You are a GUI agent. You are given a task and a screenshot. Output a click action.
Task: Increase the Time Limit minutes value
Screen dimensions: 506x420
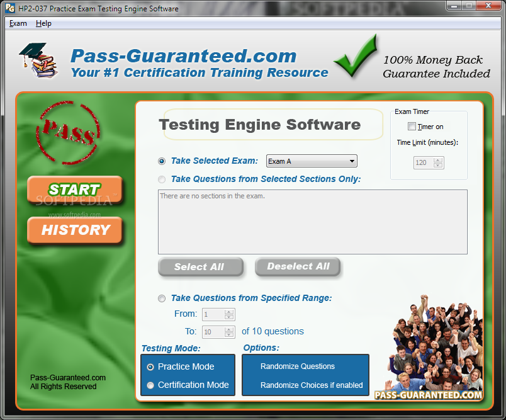tap(438, 160)
